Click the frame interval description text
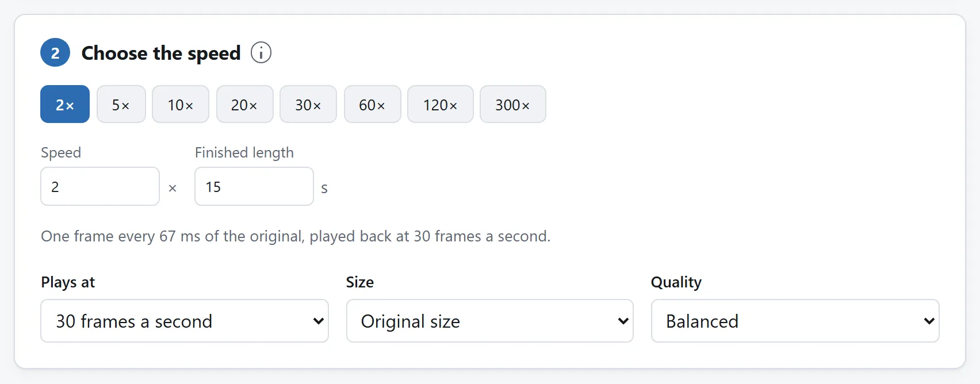 pyautogui.click(x=296, y=236)
